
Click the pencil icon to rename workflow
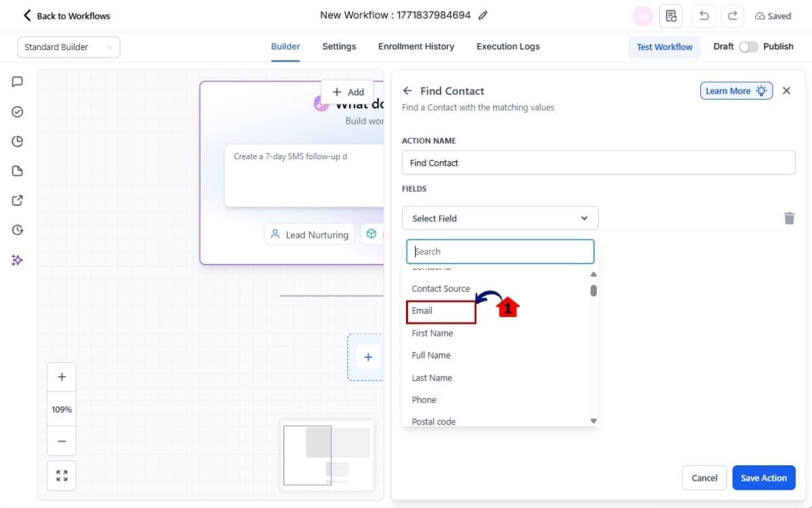[482, 16]
